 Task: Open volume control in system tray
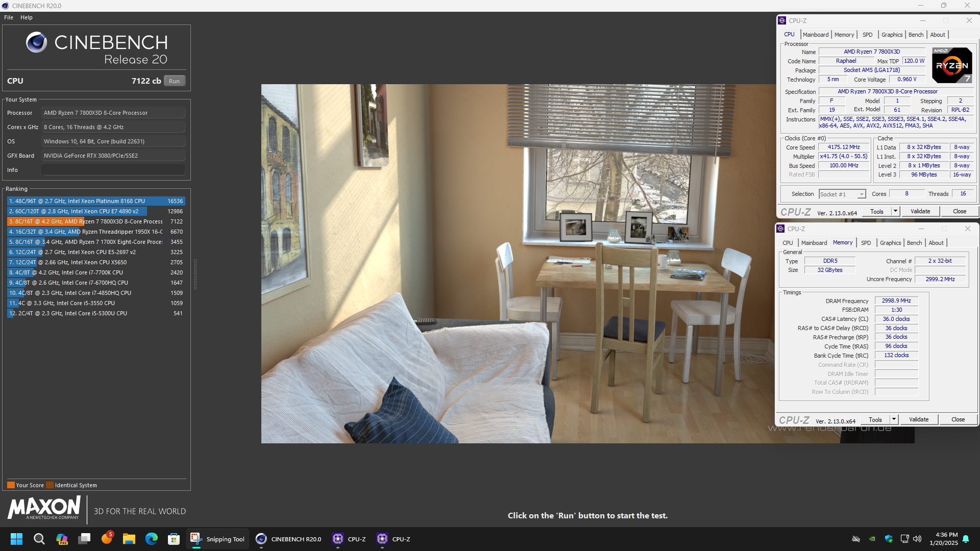click(917, 539)
